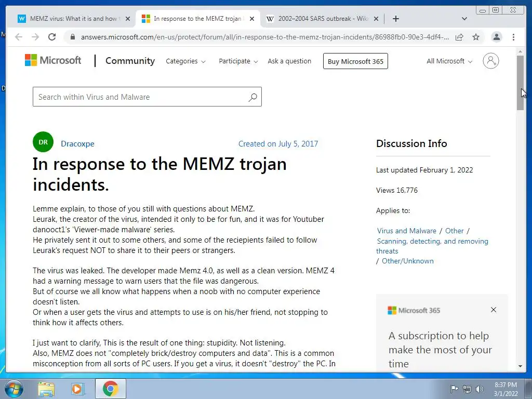The width and height of the screenshot is (532, 399).
Task: Switch to the 2002–2004 SARS outbreak tab
Action: [x=323, y=19]
